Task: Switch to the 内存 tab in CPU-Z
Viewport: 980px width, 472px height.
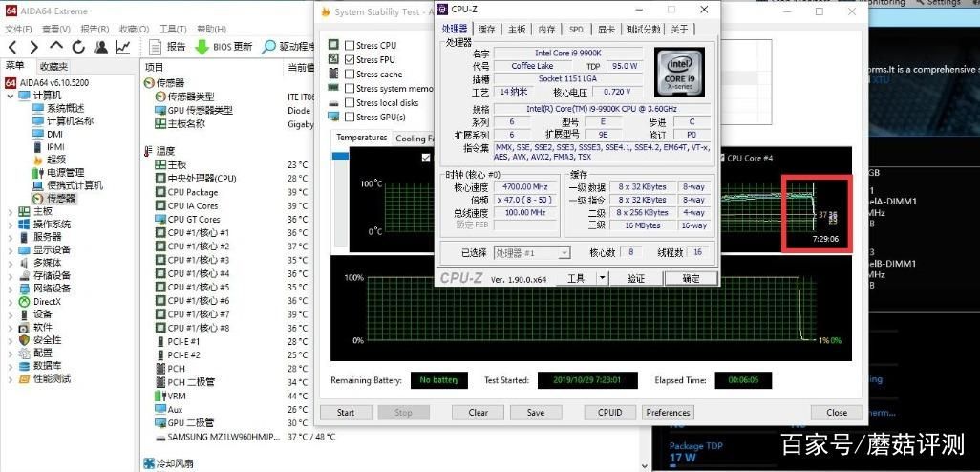Action: point(546,30)
